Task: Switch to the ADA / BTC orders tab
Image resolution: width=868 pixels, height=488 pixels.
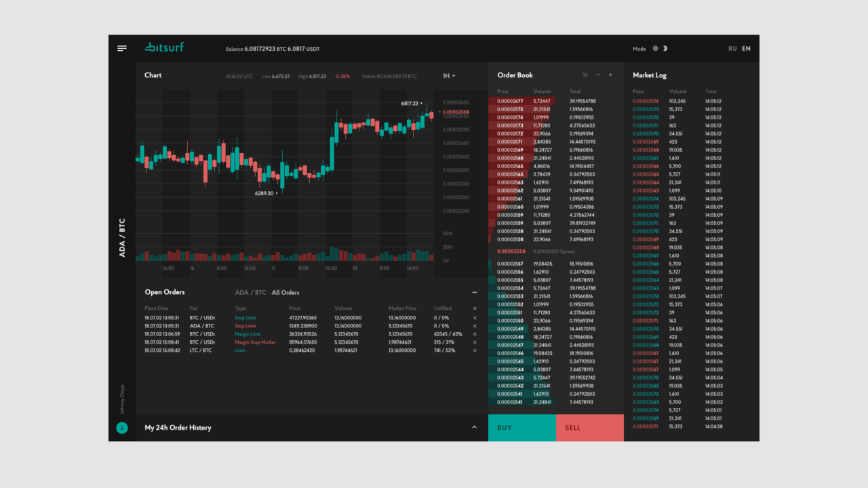Action: (250, 293)
